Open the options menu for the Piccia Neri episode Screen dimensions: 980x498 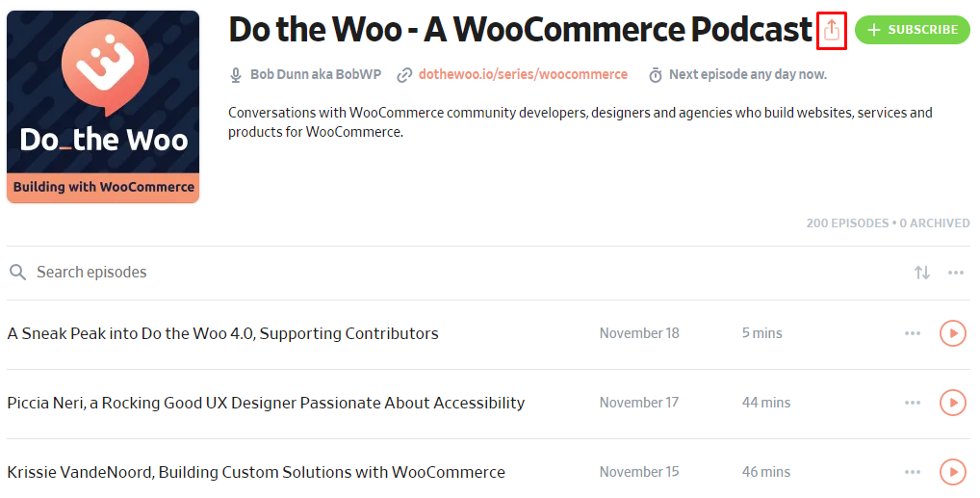point(913,403)
